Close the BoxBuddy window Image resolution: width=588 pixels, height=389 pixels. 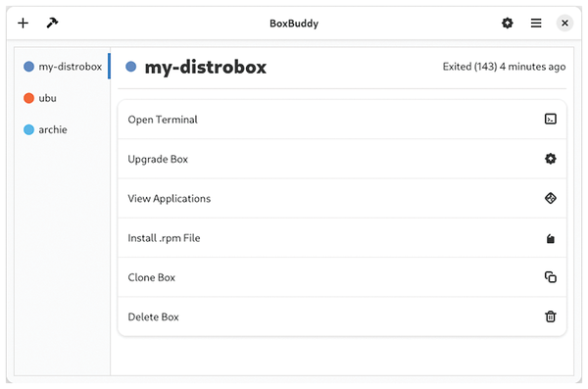coord(564,24)
